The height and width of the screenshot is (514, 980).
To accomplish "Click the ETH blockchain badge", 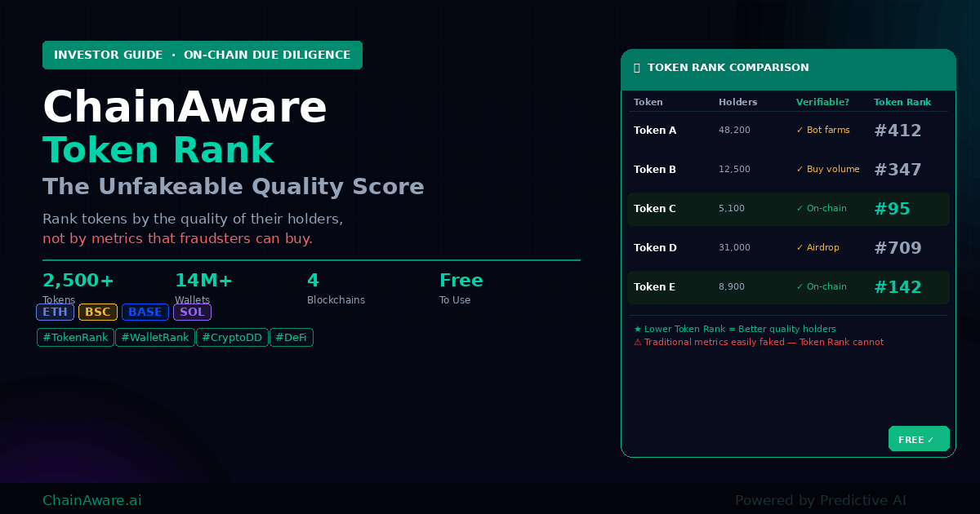I will pos(55,312).
